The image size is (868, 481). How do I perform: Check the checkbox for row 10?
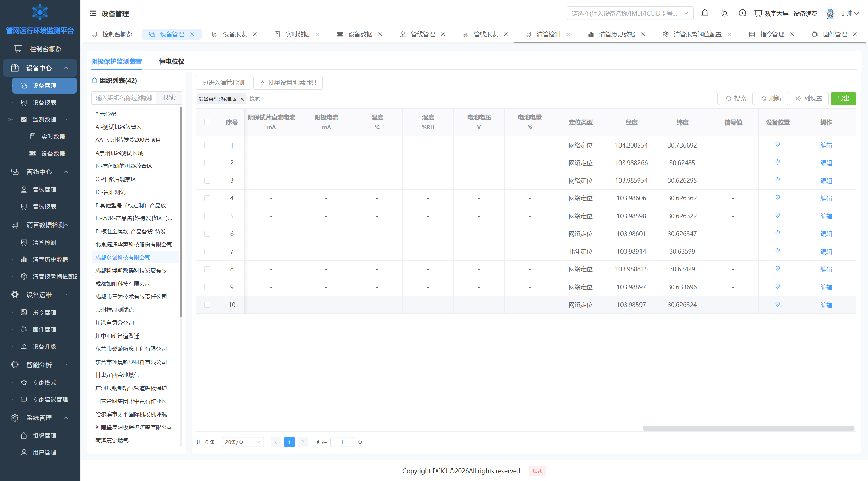[207, 305]
